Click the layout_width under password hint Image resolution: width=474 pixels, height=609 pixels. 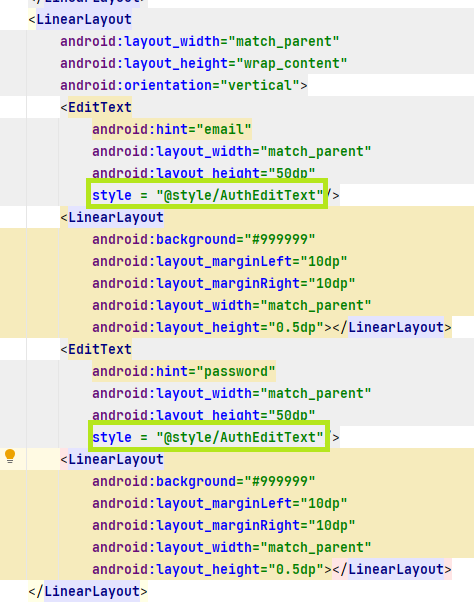click(x=232, y=393)
